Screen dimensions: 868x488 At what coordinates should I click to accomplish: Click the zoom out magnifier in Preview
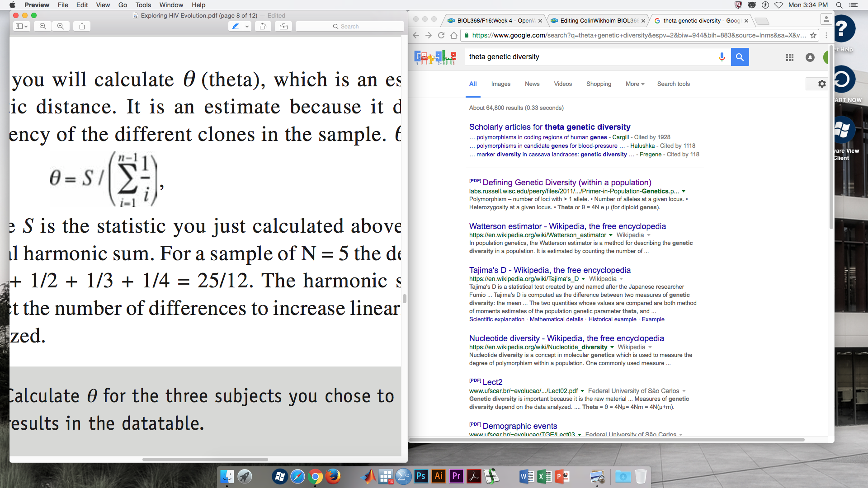click(x=43, y=26)
